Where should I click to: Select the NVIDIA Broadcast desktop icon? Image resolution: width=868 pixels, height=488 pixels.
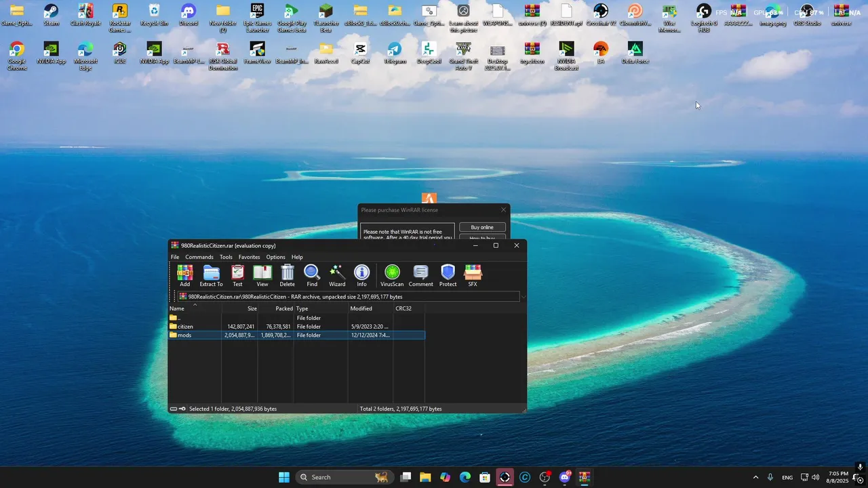[x=566, y=56]
